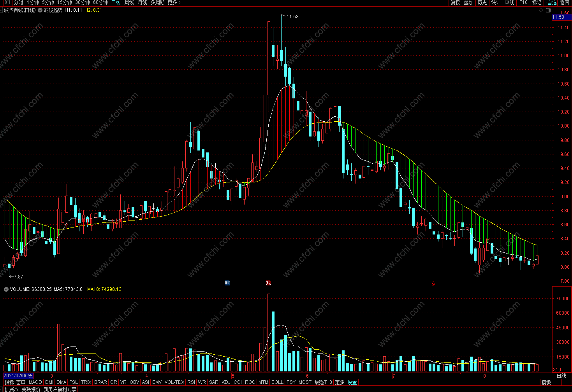The height and width of the screenshot is (392, 572).
Task: Select the 1分钟 period
Action: (x=33, y=2)
